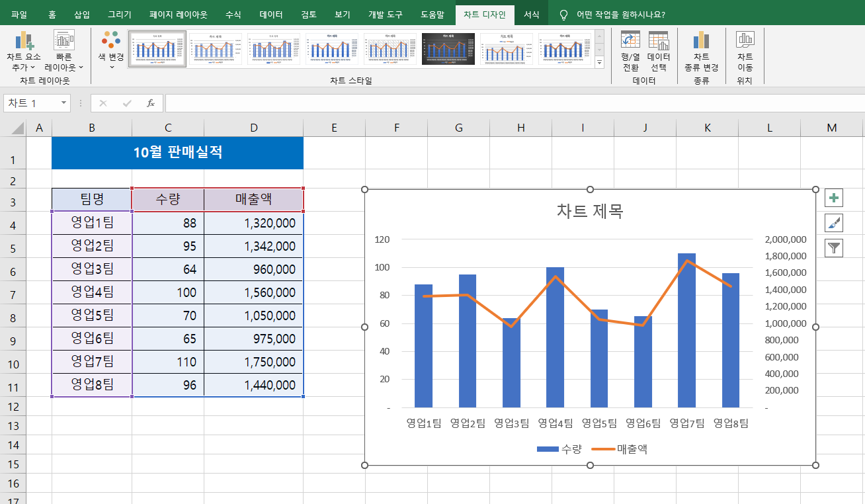Screen dimensions: 865x504
Task: Select the chart title 차트 제목
Action: tap(590, 211)
